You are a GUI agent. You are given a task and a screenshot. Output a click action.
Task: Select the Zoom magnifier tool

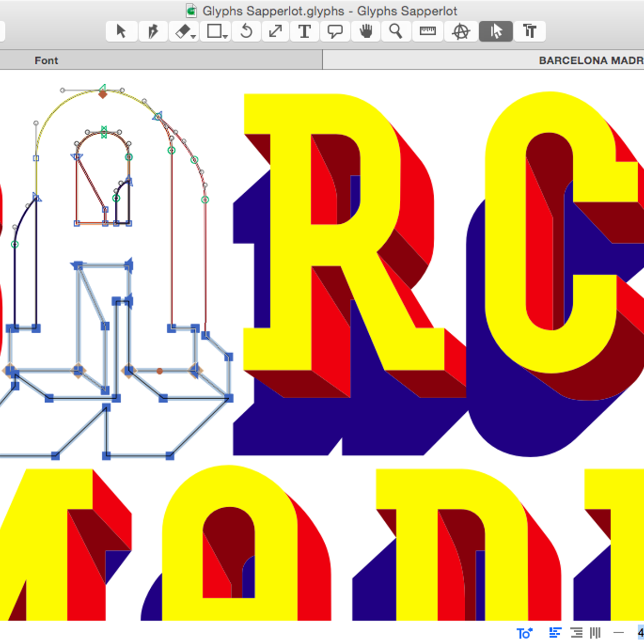396,32
